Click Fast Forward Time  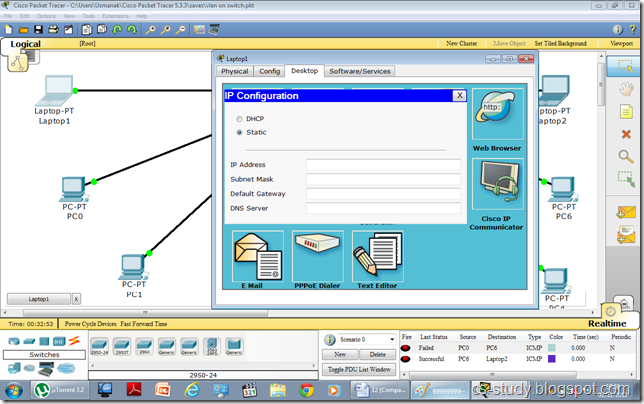point(144,324)
